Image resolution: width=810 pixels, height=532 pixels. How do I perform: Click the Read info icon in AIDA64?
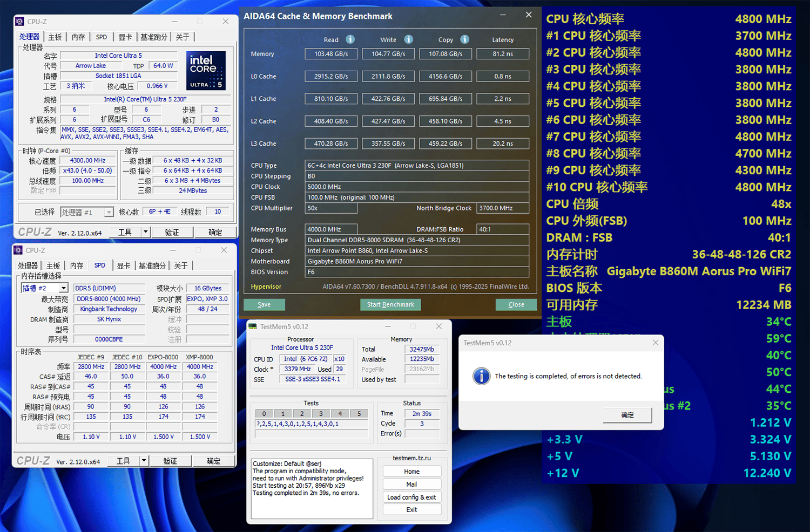point(350,39)
